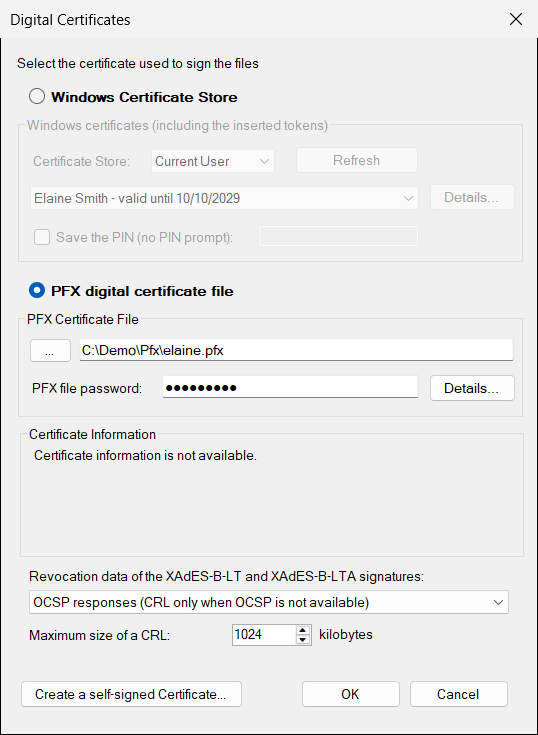Close the Digital Certificates window
This screenshot has width=538, height=735.
pos(516,19)
